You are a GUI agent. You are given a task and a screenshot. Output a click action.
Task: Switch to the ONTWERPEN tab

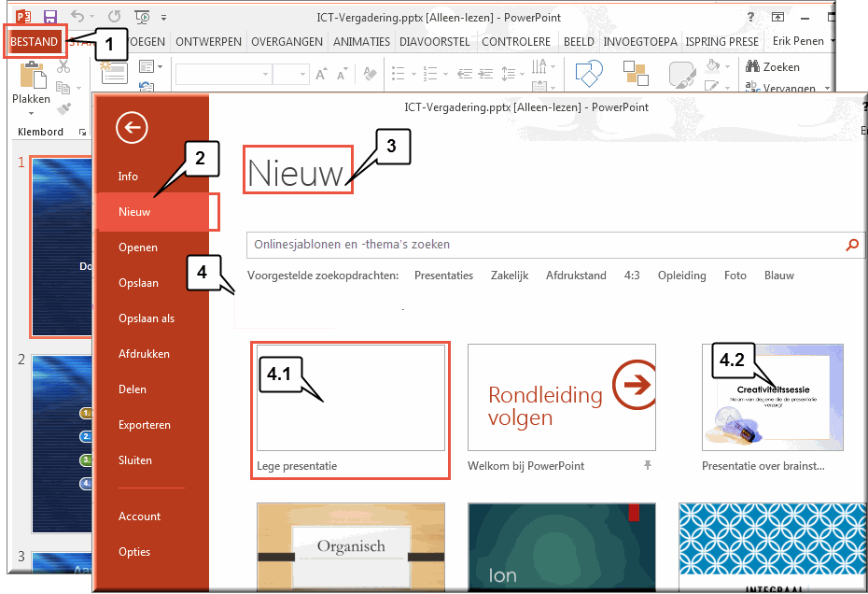pos(208,41)
